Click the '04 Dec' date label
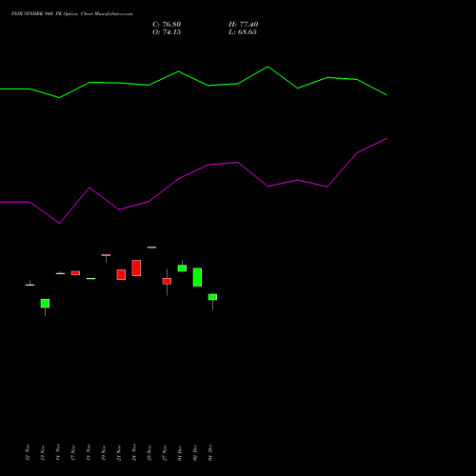476x476 pixels. click(210, 452)
